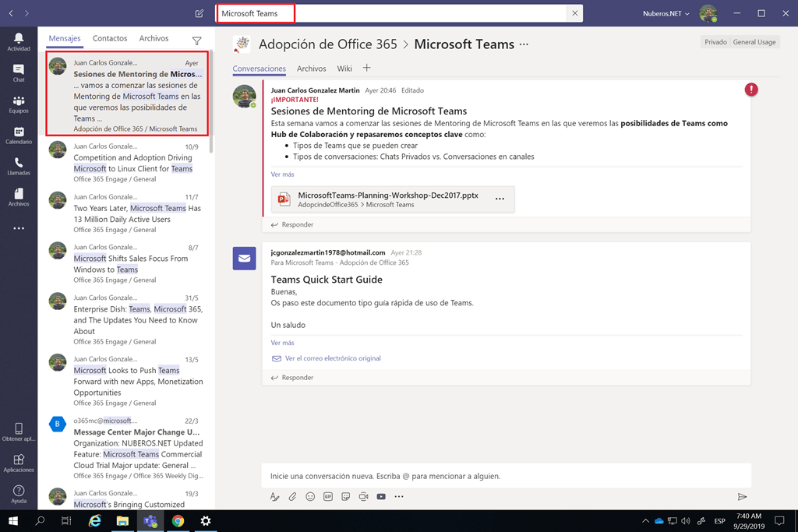
Task: Open the Calendario view
Action: (x=19, y=136)
